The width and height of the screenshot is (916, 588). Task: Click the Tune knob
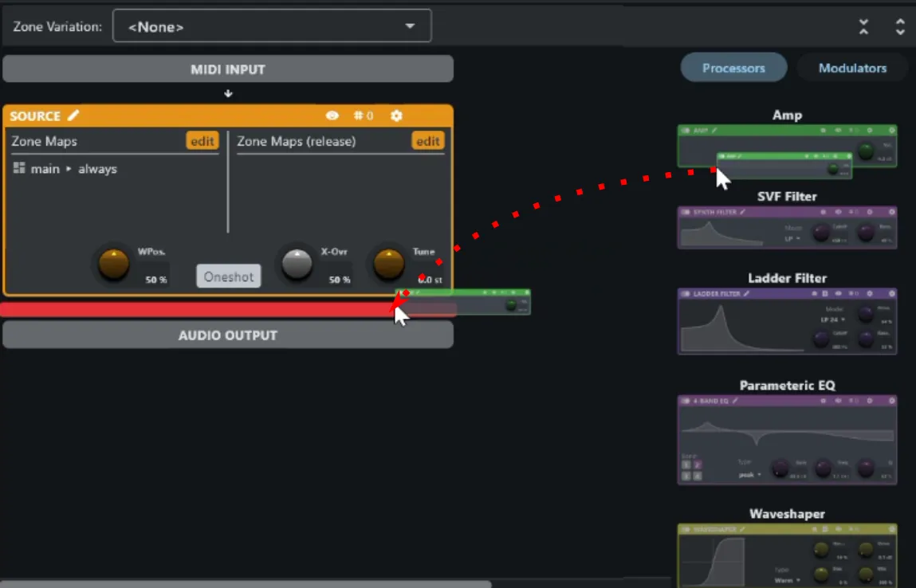pos(388,264)
